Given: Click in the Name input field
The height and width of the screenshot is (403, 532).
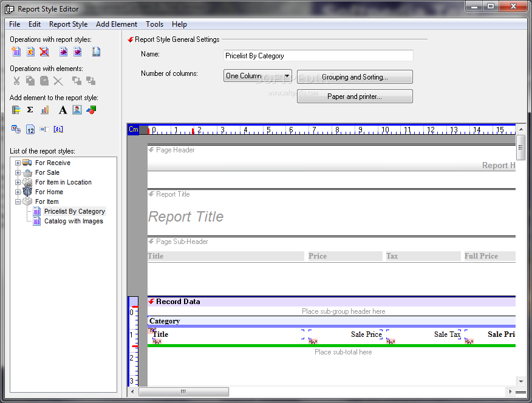Looking at the screenshot, I should (x=318, y=56).
